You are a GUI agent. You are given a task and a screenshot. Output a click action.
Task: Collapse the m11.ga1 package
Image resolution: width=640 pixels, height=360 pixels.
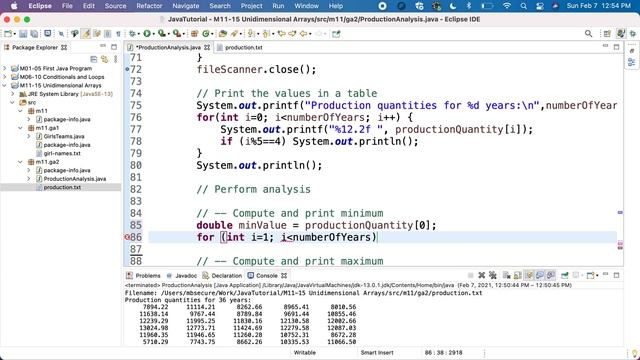(20, 128)
